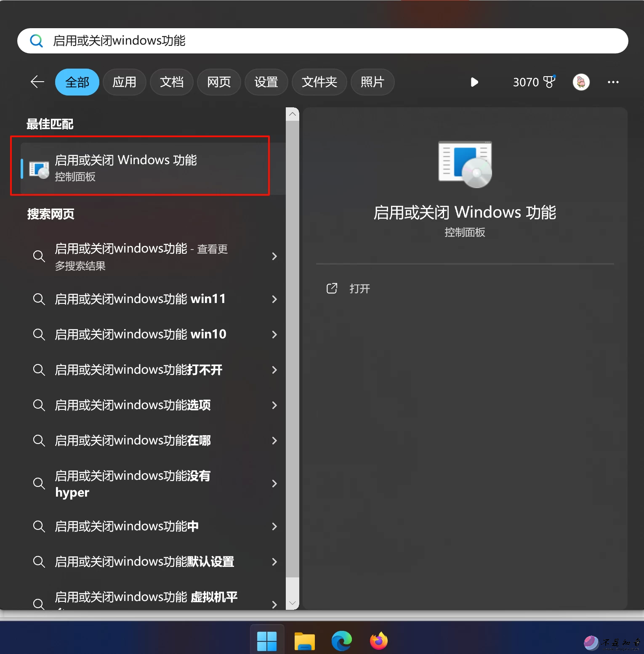Click search icon beside win10 suggestion
The image size is (644, 654).
[x=39, y=335]
